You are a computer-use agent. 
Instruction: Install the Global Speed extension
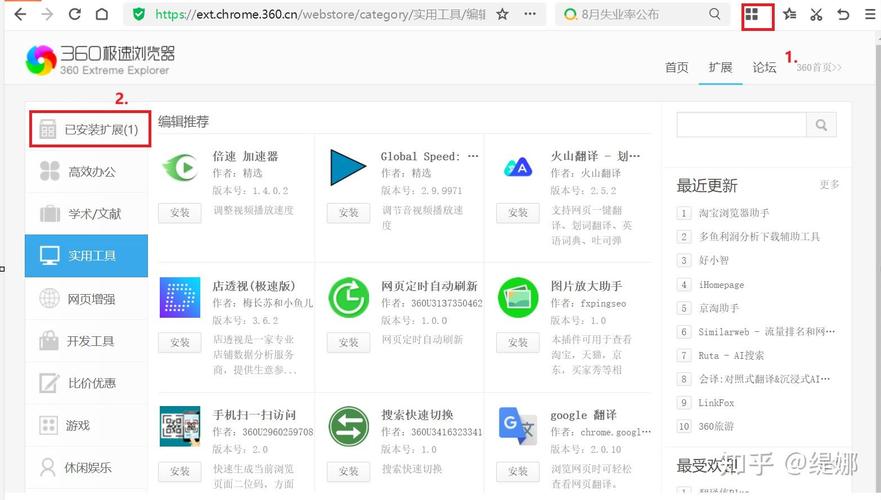[x=348, y=213]
